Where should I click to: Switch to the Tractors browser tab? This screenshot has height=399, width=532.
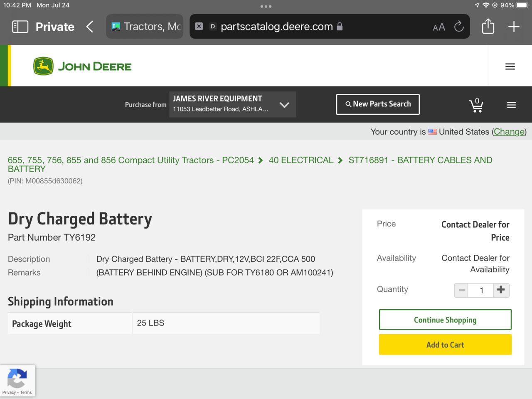tap(145, 27)
